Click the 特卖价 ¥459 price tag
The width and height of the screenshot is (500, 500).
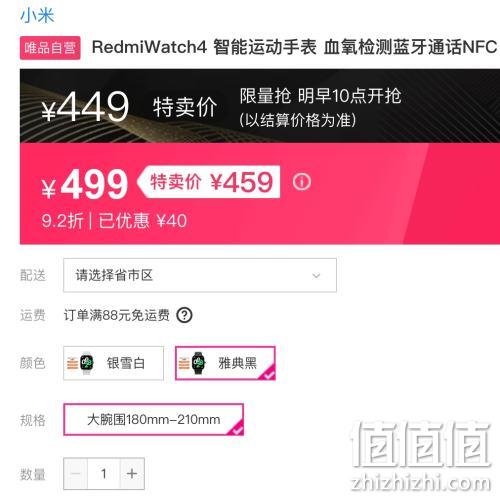[x=209, y=182]
